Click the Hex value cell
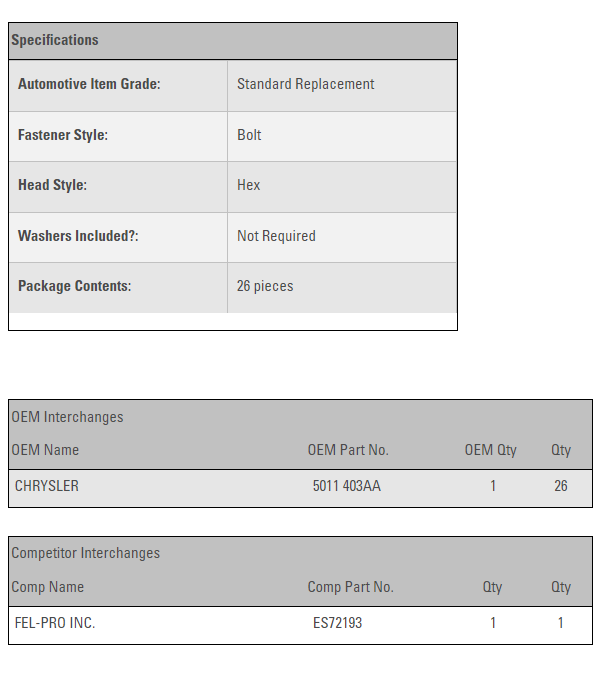 [248, 185]
